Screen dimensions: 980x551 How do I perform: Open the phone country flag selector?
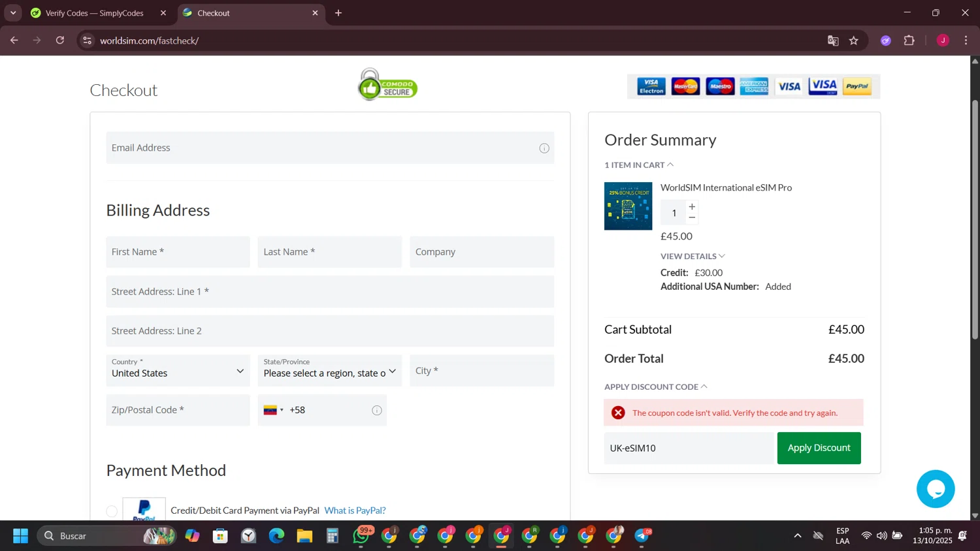pyautogui.click(x=273, y=410)
